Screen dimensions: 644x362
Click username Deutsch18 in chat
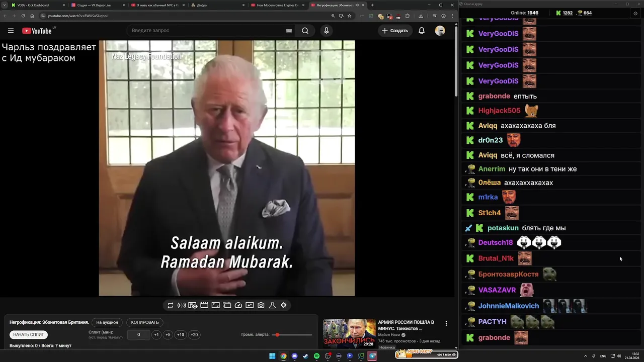coord(496,242)
